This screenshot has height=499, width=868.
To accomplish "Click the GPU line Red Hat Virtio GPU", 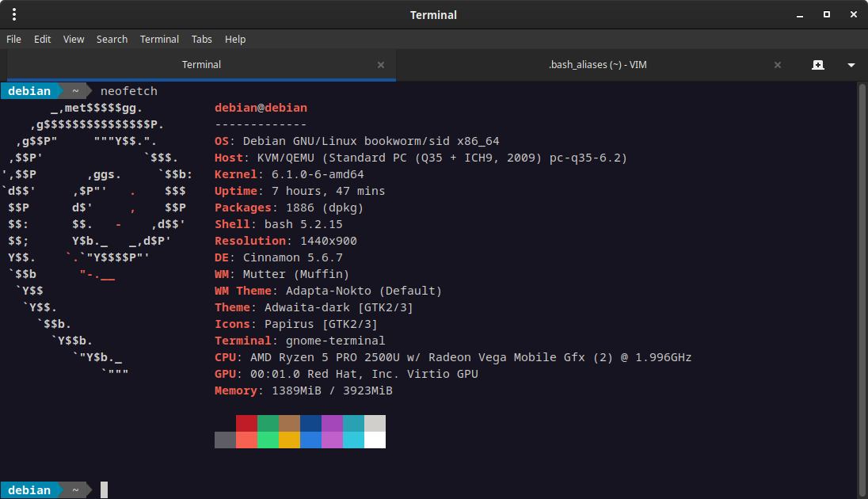I will pyautogui.click(x=347, y=374).
